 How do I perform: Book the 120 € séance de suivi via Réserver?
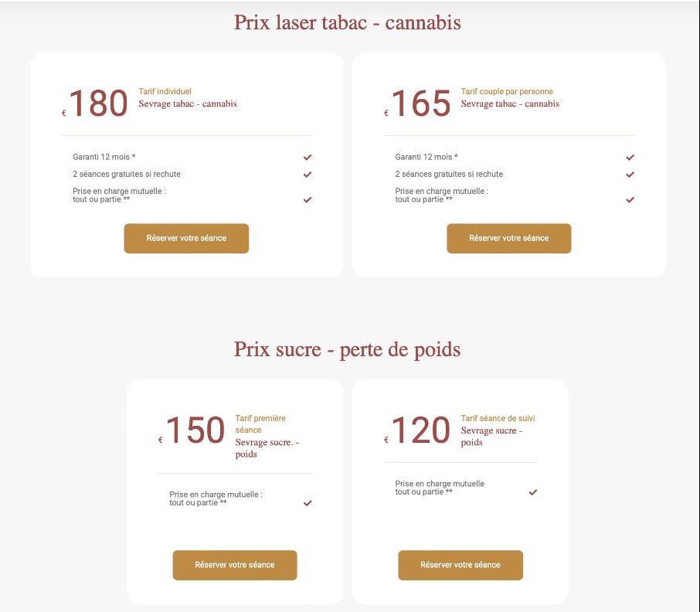click(x=460, y=565)
